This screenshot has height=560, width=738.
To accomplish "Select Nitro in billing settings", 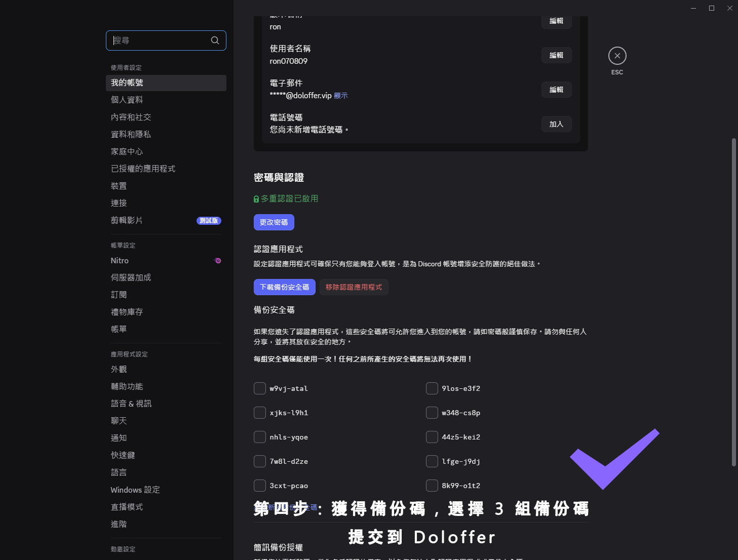I will tap(166, 261).
